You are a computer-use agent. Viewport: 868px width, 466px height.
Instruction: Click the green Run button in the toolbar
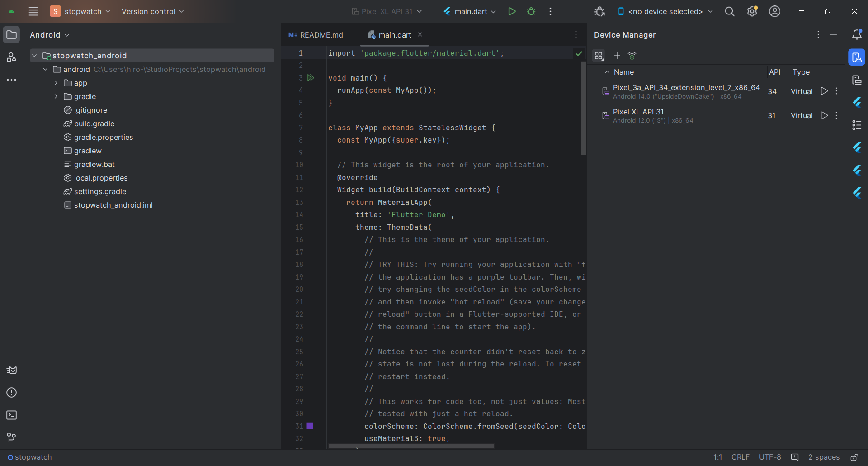512,11
